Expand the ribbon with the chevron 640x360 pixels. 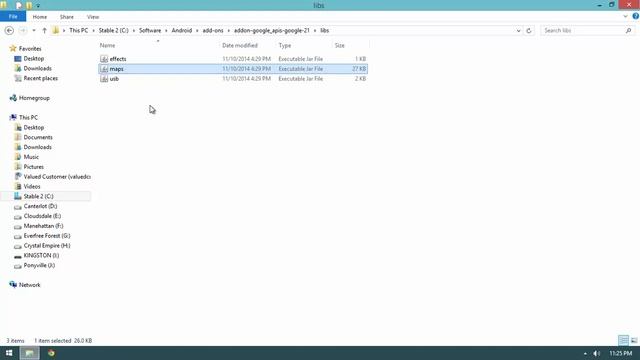pyautogui.click(x=625, y=16)
